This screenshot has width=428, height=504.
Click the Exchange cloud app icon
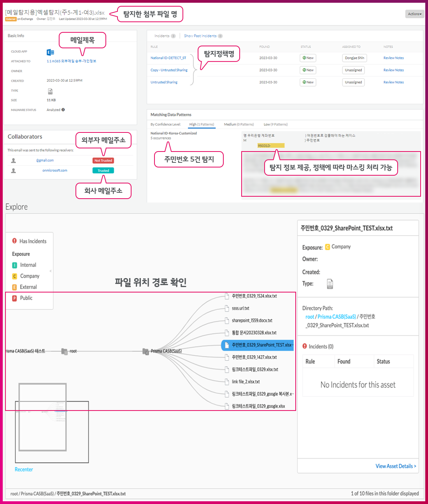coord(50,52)
